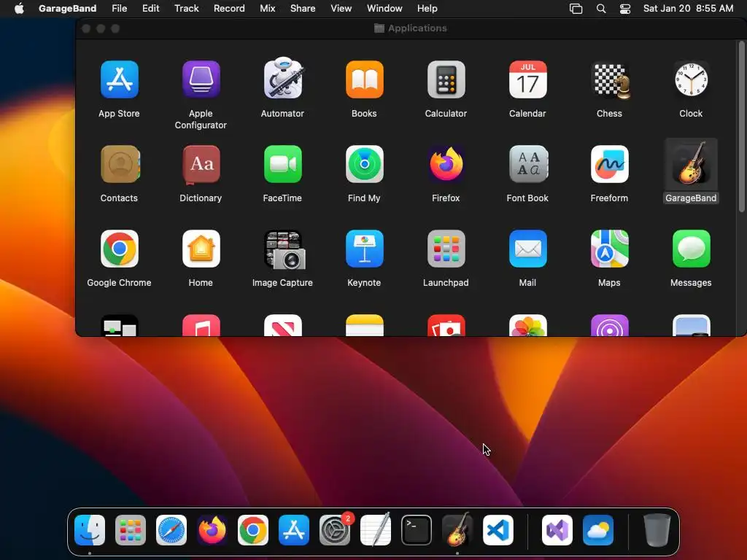Screen dimensions: 747x560
Task: Open Terminal from the Dock
Action: (417, 530)
